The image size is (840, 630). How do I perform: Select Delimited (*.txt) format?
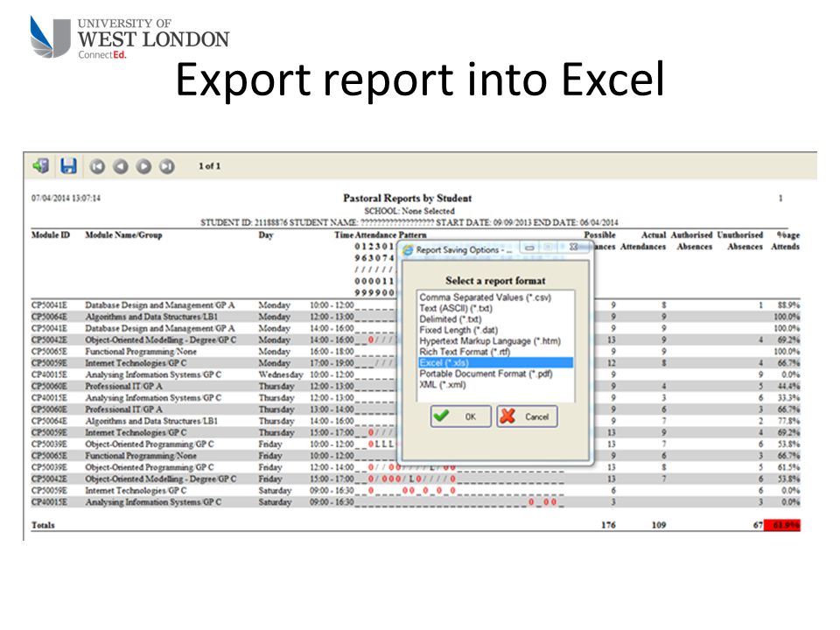(x=451, y=319)
